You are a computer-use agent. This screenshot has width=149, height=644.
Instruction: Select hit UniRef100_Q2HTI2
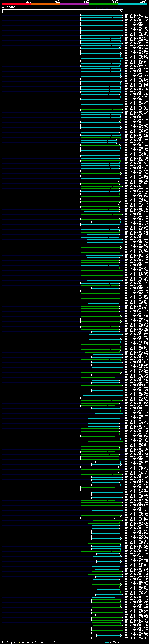(136, 20)
